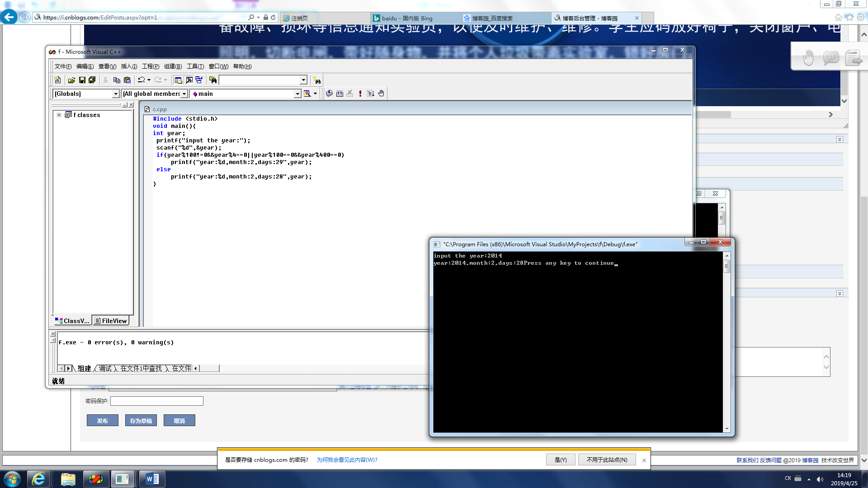Viewport: 868px width, 488px height.
Task: Expand the f classes tree node
Action: 59,115
